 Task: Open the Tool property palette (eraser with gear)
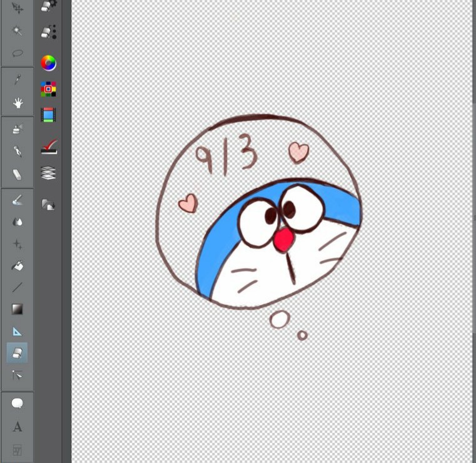pyautogui.click(x=49, y=6)
